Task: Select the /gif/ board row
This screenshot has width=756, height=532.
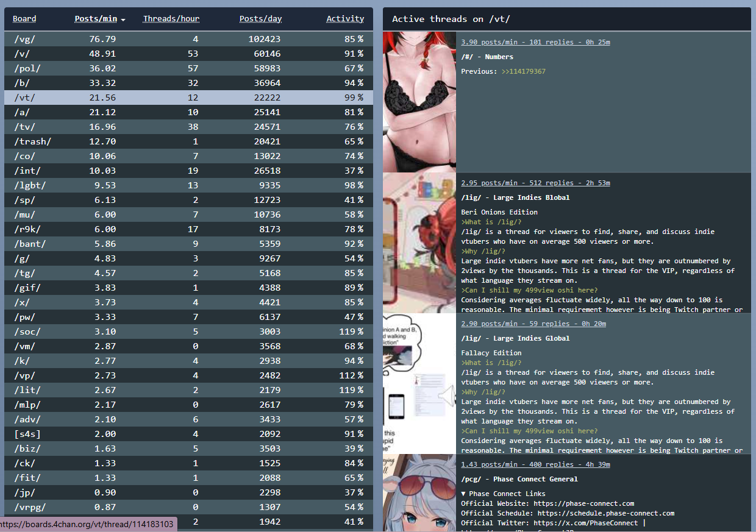Action: [x=188, y=288]
